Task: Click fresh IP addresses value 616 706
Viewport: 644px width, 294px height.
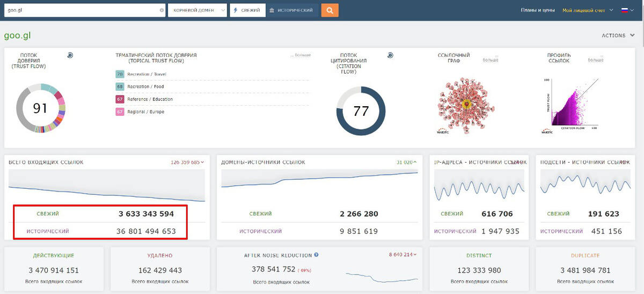Action: click(497, 214)
